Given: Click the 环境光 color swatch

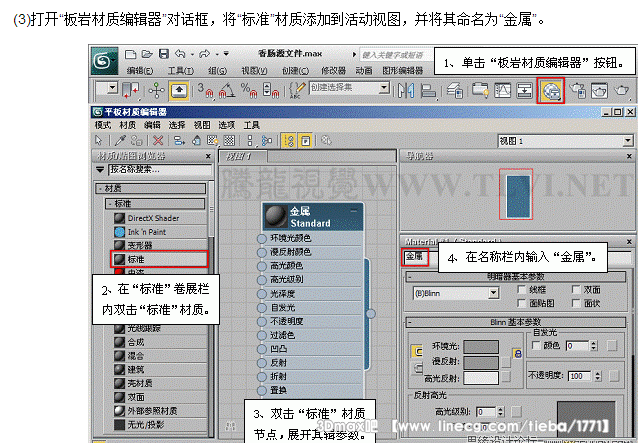Looking at the screenshot, I should (481, 347).
